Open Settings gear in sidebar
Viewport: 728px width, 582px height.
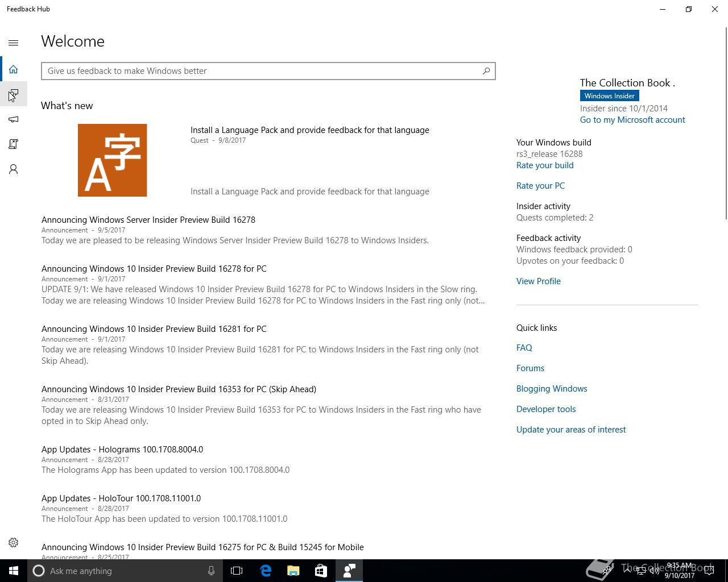click(x=14, y=542)
